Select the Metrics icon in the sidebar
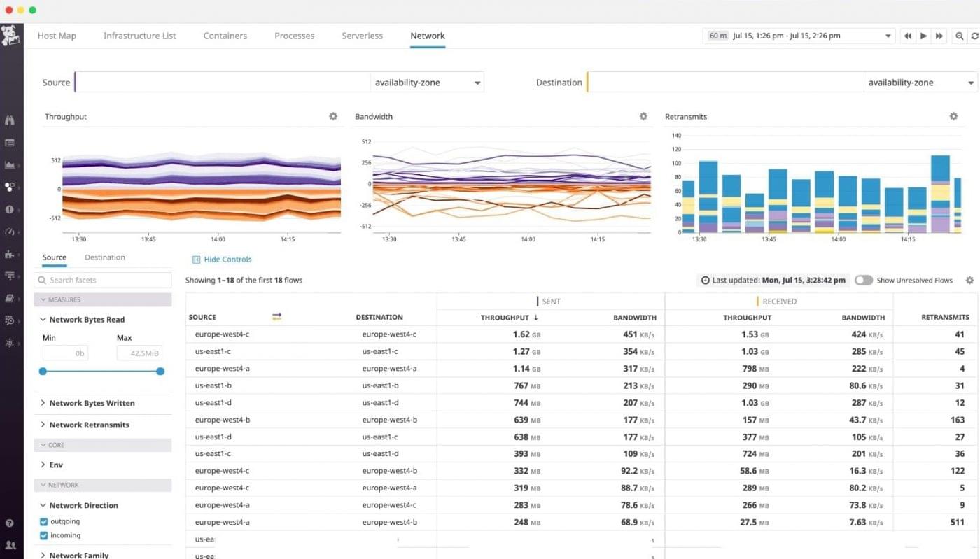Image resolution: width=980 pixels, height=559 pixels. [x=10, y=165]
